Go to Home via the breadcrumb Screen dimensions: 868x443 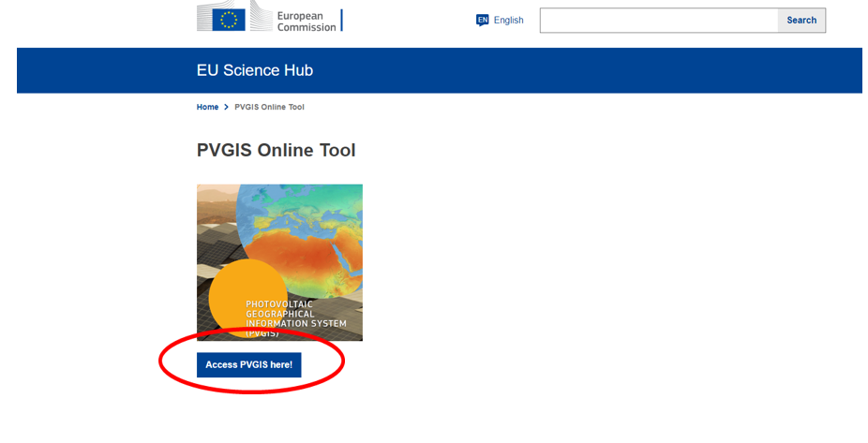(207, 107)
